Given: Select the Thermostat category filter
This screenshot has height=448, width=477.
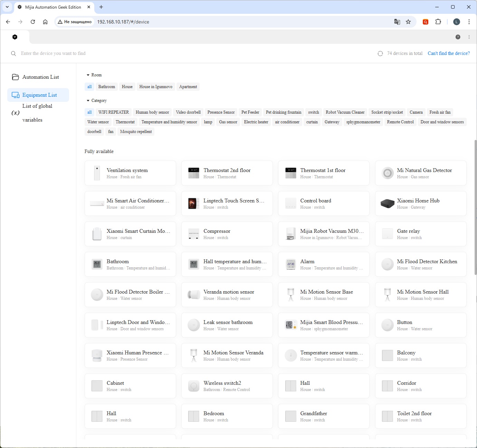Looking at the screenshot, I should coord(125,122).
